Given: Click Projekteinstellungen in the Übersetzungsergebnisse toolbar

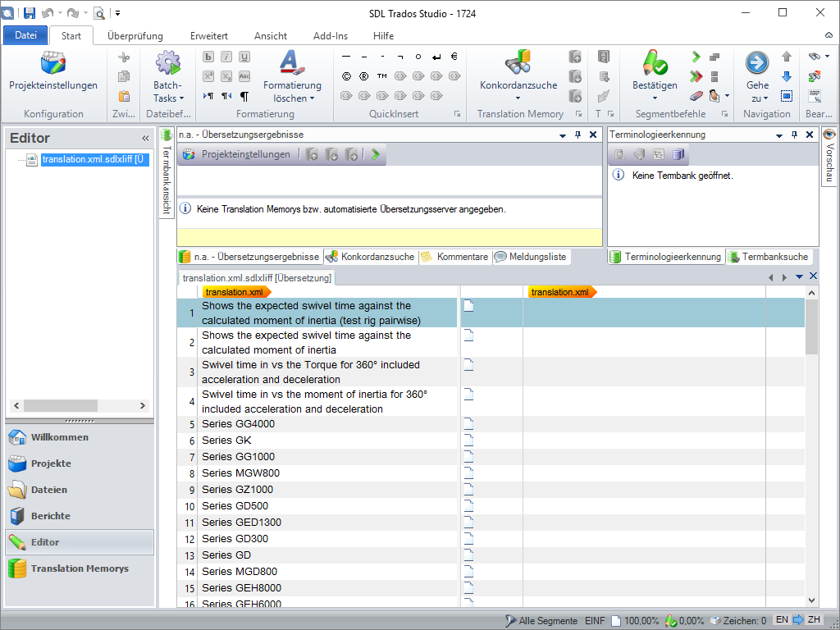Looking at the screenshot, I should tap(237, 154).
